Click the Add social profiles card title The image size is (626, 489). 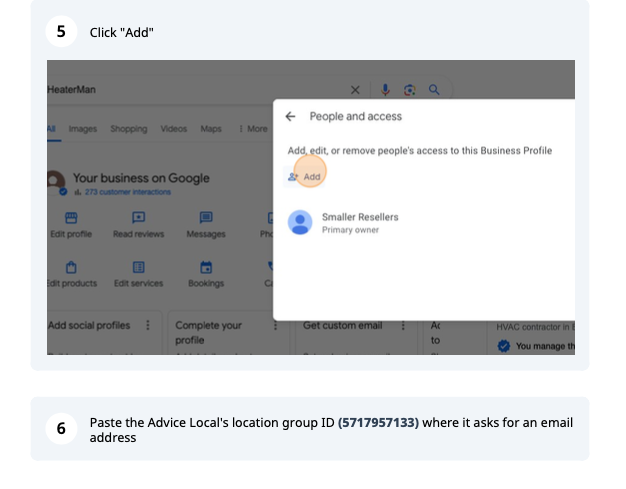point(89,325)
